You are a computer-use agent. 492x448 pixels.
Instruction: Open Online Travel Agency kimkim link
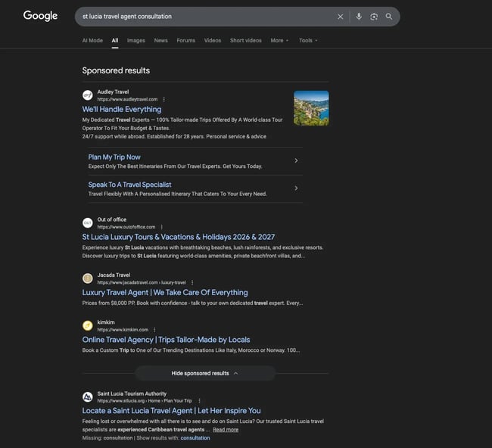click(x=166, y=340)
